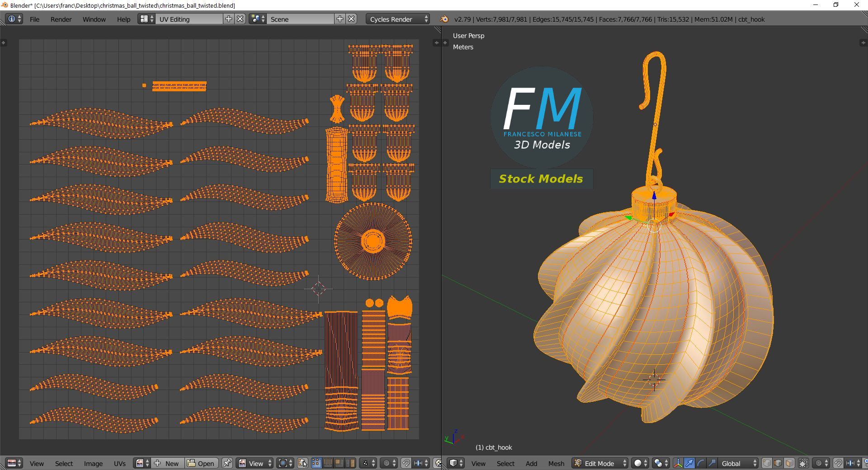The image size is (868, 470).
Task: Click the Open image button
Action: tap(201, 463)
